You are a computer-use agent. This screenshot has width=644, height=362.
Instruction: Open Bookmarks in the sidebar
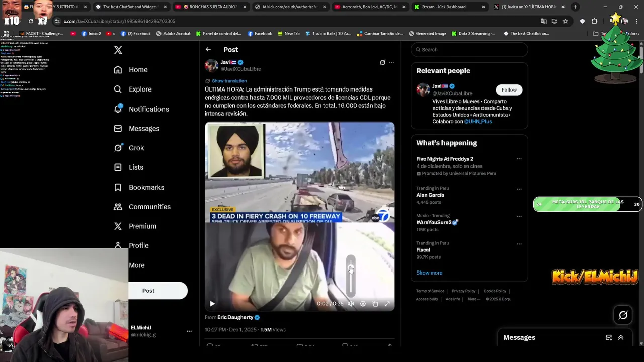click(139, 187)
